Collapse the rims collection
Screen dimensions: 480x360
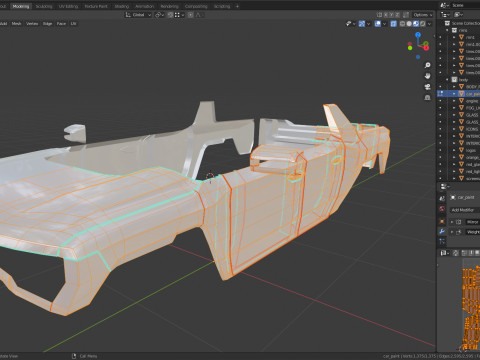(x=447, y=30)
